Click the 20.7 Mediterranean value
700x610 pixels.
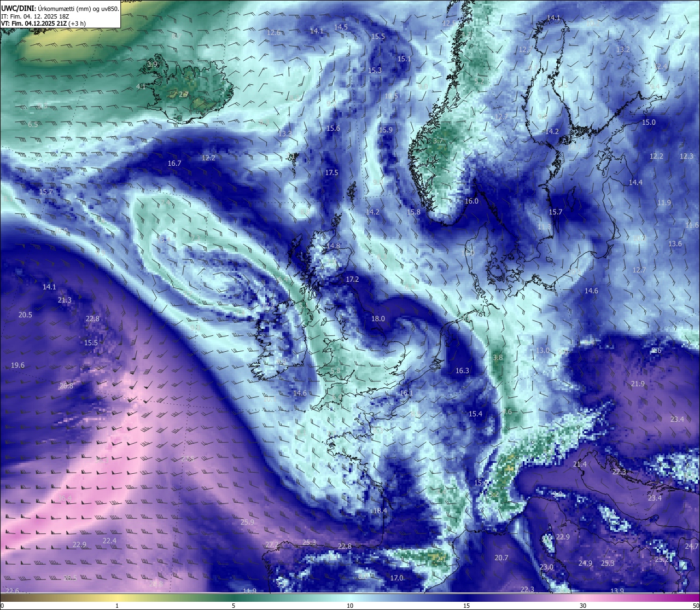click(x=501, y=558)
